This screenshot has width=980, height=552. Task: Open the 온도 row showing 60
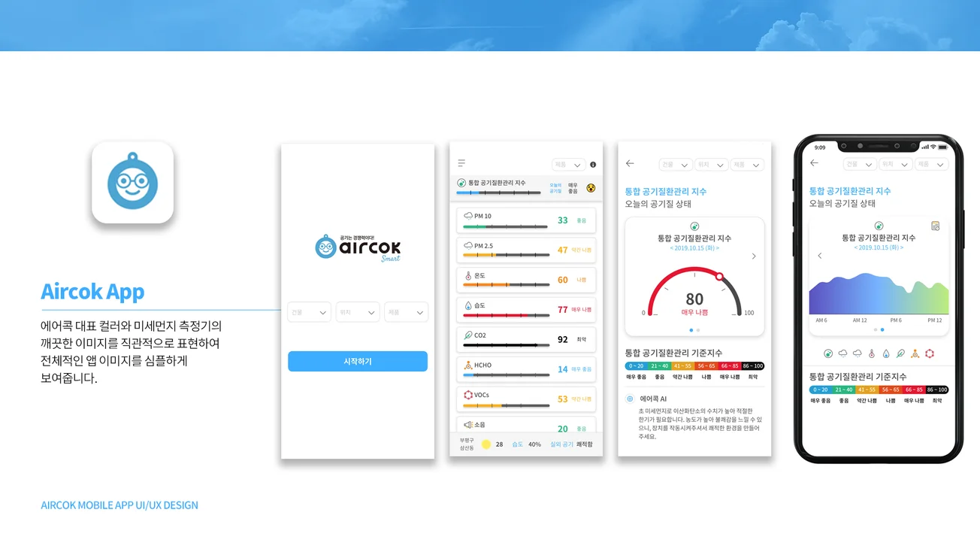[x=526, y=280]
